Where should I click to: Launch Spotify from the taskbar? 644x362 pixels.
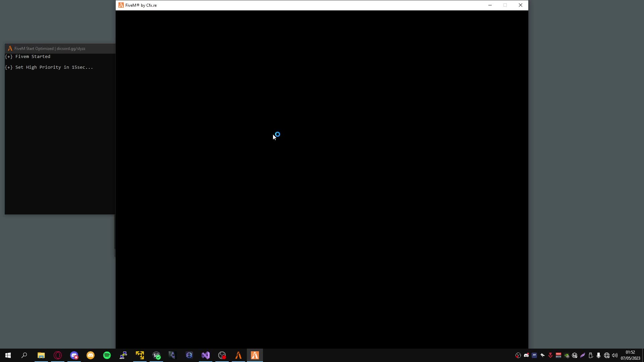click(107, 355)
